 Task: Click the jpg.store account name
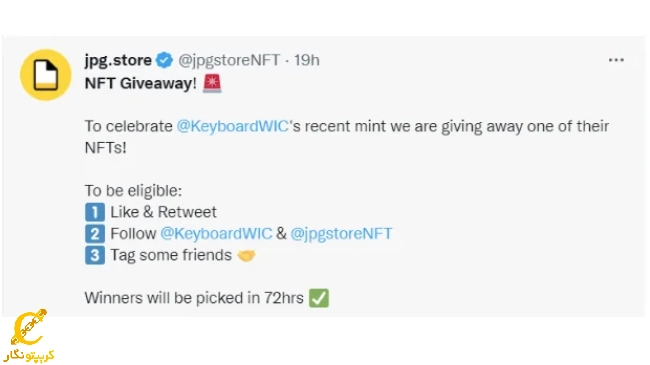coord(118,60)
